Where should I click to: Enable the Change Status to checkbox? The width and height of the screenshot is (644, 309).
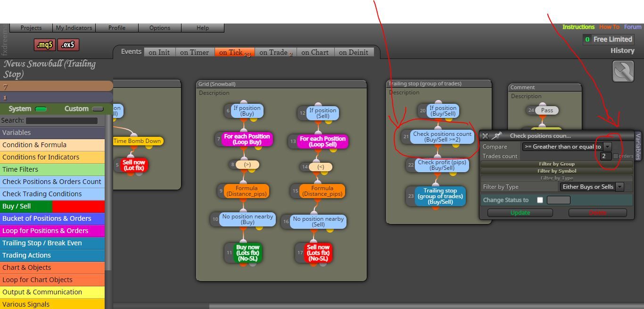pyautogui.click(x=540, y=200)
